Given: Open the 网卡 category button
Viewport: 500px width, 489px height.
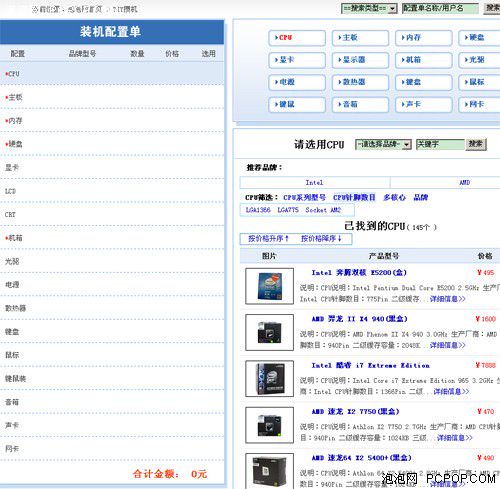Looking at the screenshot, I should (480, 104).
